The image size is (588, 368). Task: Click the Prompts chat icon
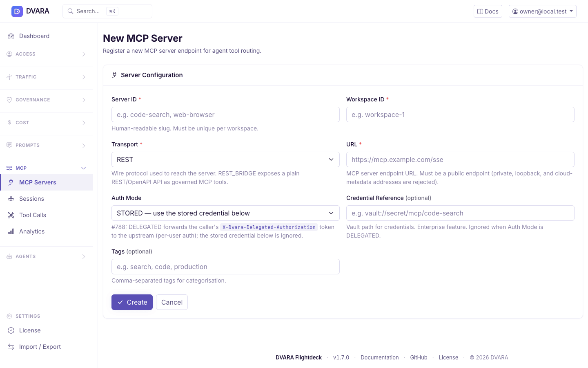tap(9, 145)
